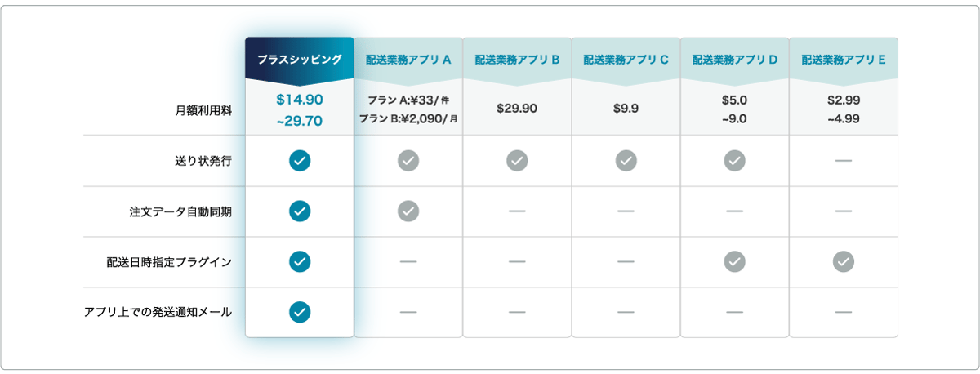This screenshot has height=374, width=980.
Task: Click the プラスシッピング column header
Action: pos(300,60)
